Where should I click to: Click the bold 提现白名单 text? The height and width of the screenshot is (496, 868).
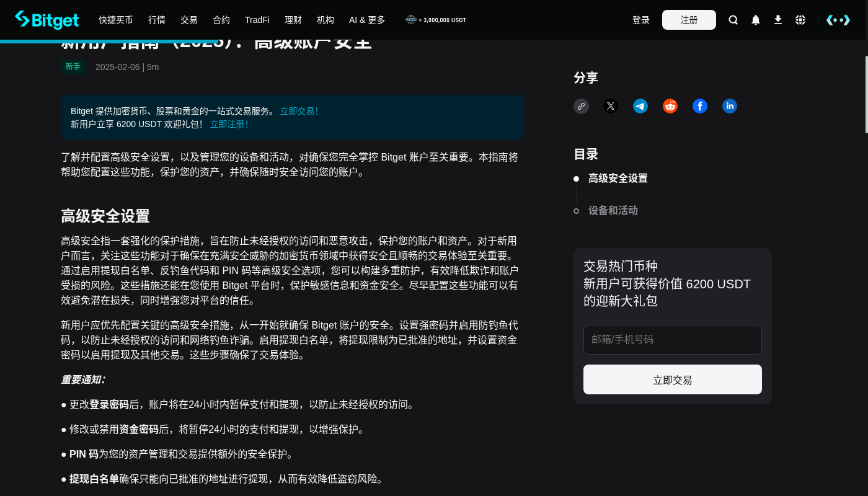(94, 479)
